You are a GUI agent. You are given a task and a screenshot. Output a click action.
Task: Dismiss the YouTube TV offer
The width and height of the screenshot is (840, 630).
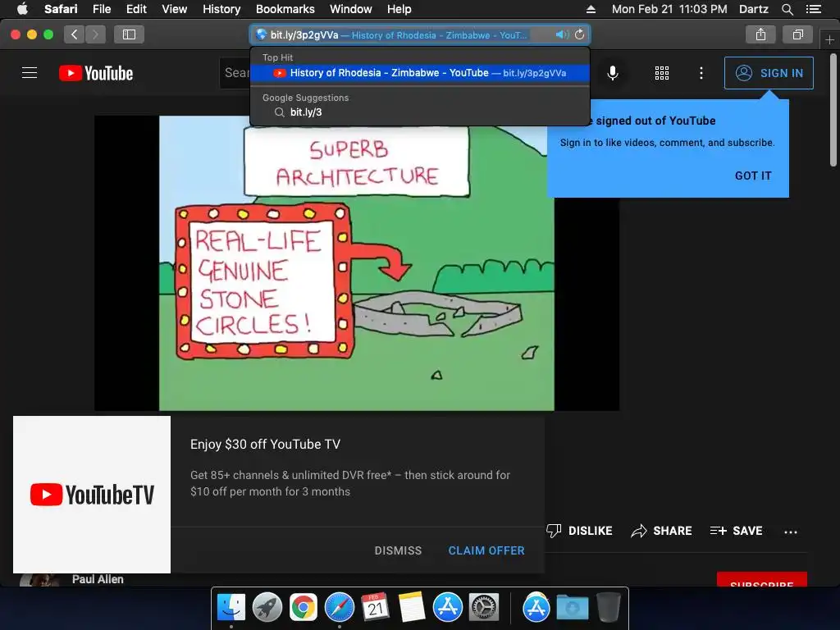(398, 550)
